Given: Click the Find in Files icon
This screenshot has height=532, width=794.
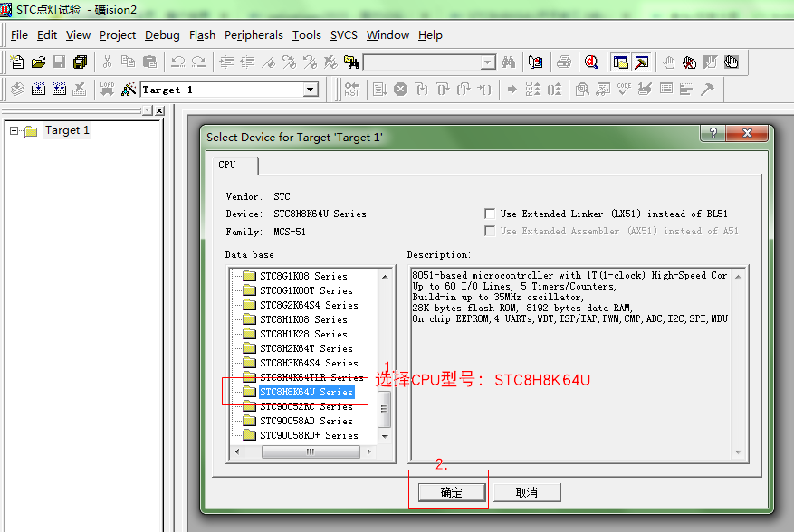Looking at the screenshot, I should pos(351,62).
